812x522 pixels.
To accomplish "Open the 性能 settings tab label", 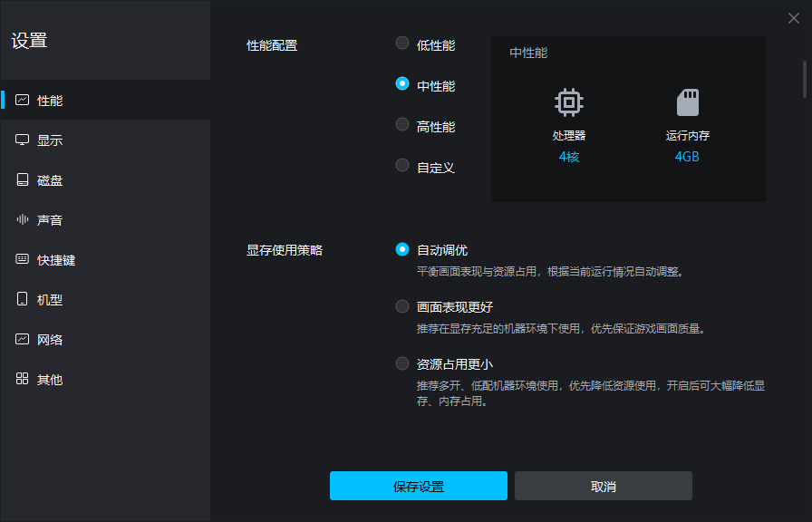I will tap(50, 101).
